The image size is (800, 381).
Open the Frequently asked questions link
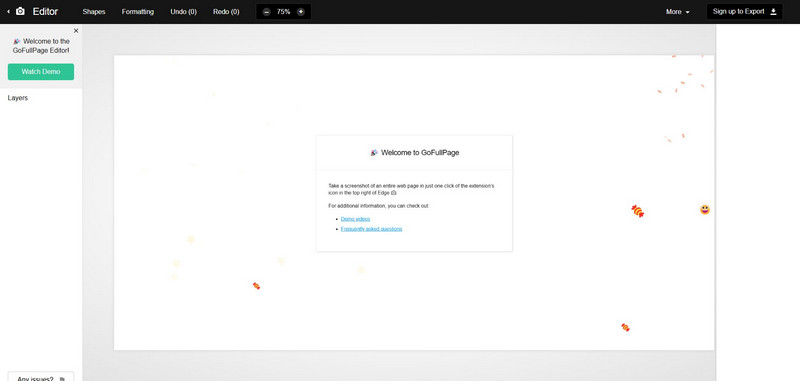coord(371,229)
